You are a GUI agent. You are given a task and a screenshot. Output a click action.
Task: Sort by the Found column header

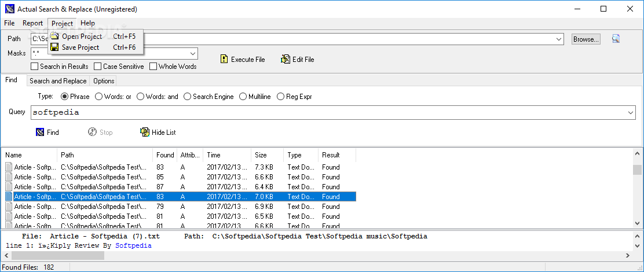(165, 155)
